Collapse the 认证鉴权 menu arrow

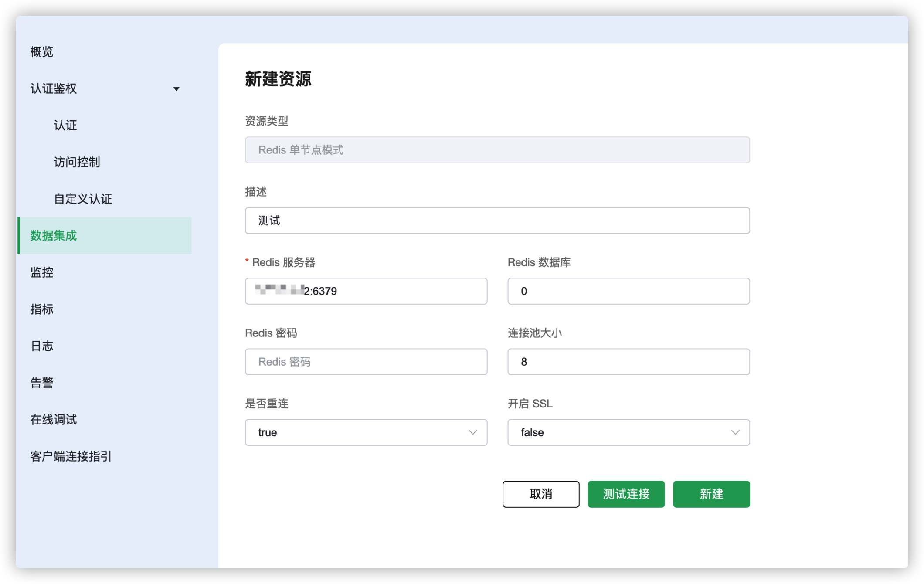point(176,89)
